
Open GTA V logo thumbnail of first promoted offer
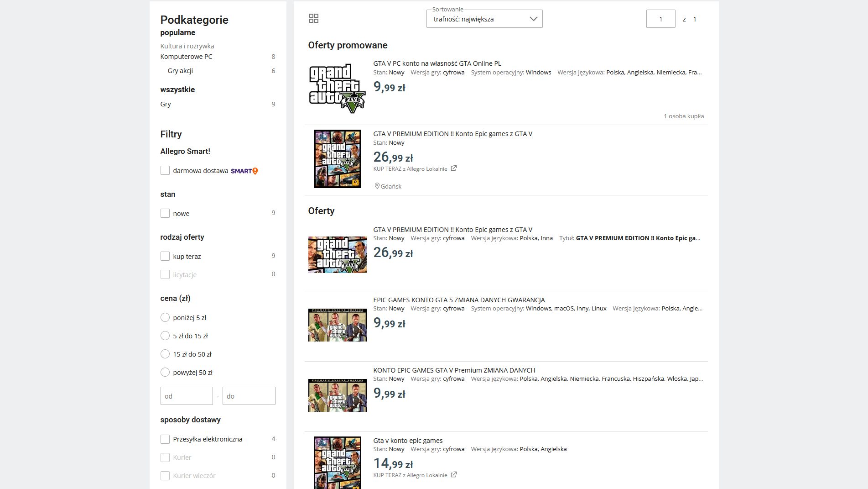tap(338, 88)
